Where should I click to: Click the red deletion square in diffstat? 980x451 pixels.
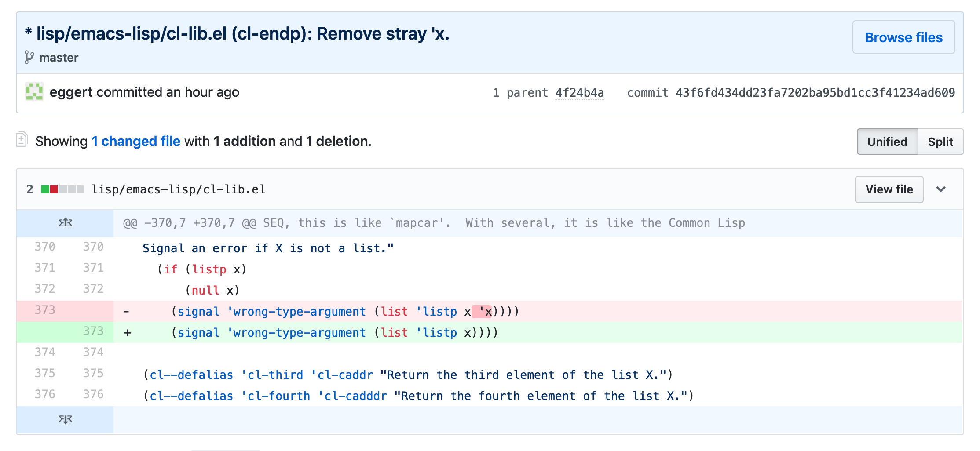(54, 189)
